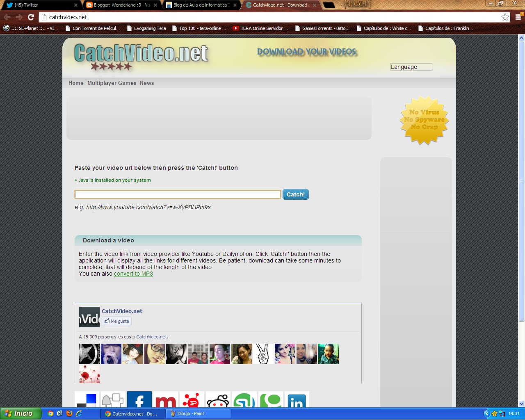Click the browser Forward arrow
This screenshot has width=525, height=420.
tap(19, 17)
